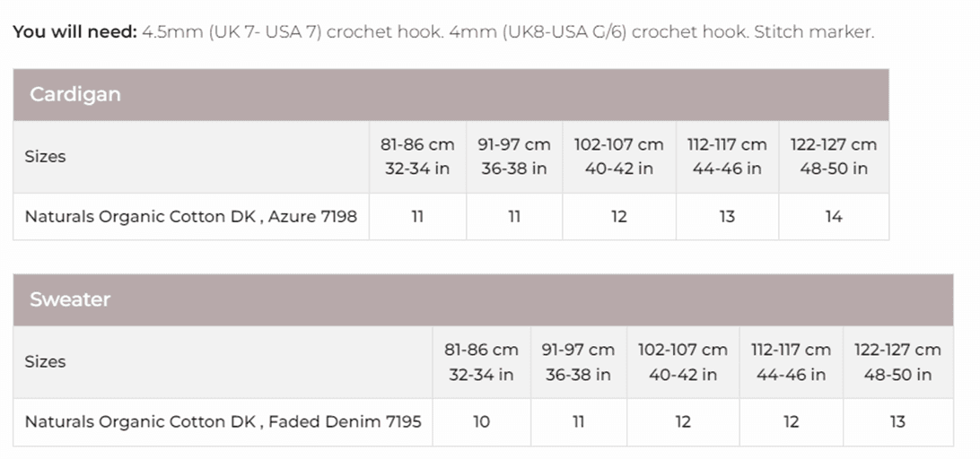
Task: Select the Sizes label in Sweater table
Action: pyautogui.click(x=45, y=361)
